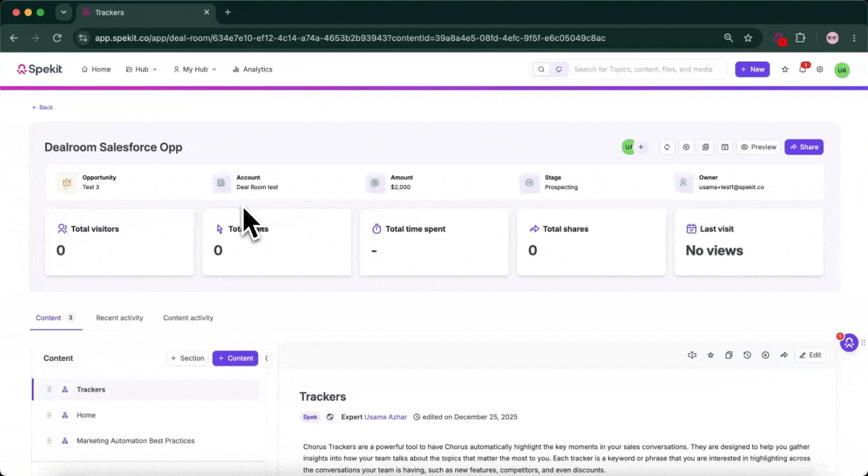The image size is (868, 476).
Task: Open the Usama Azhar expert link
Action: coord(386,417)
